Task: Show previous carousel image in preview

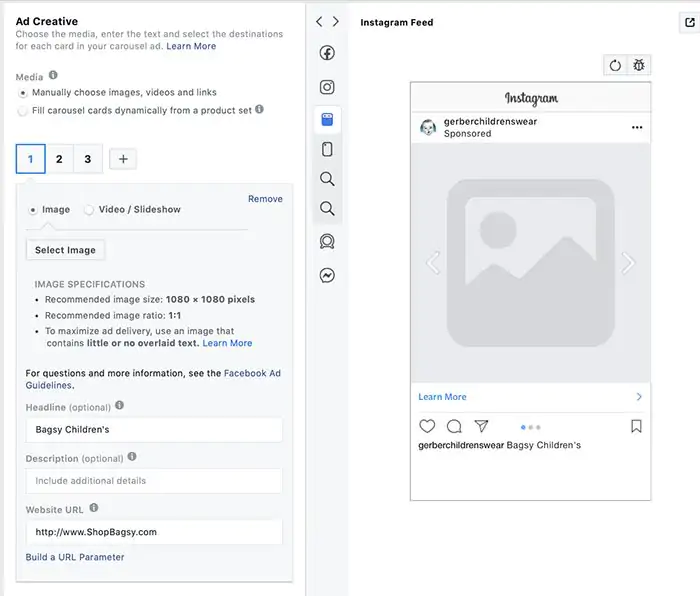Action: pyautogui.click(x=433, y=263)
